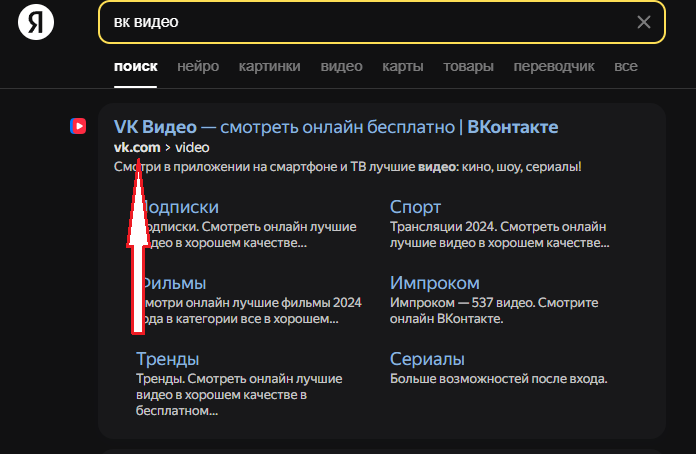Viewport: 696px width, 454px height.
Task: Open the переводчик tab
Action: tap(553, 67)
